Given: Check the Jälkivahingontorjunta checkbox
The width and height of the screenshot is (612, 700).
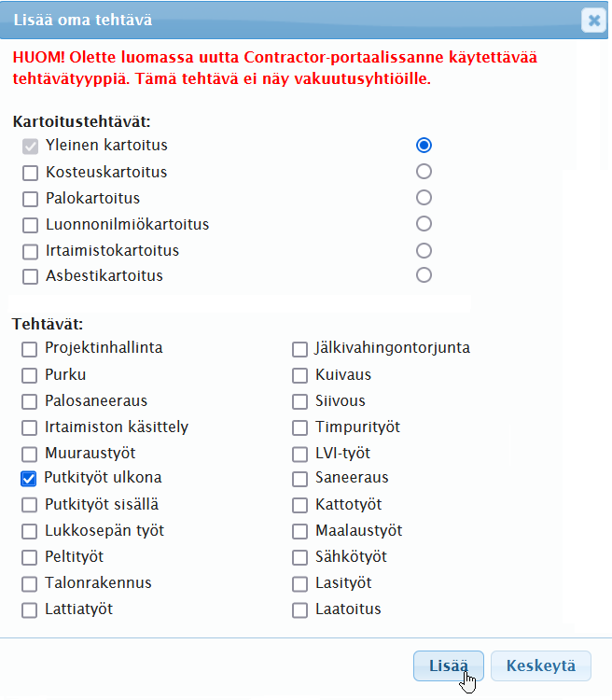Looking at the screenshot, I should click(x=299, y=349).
